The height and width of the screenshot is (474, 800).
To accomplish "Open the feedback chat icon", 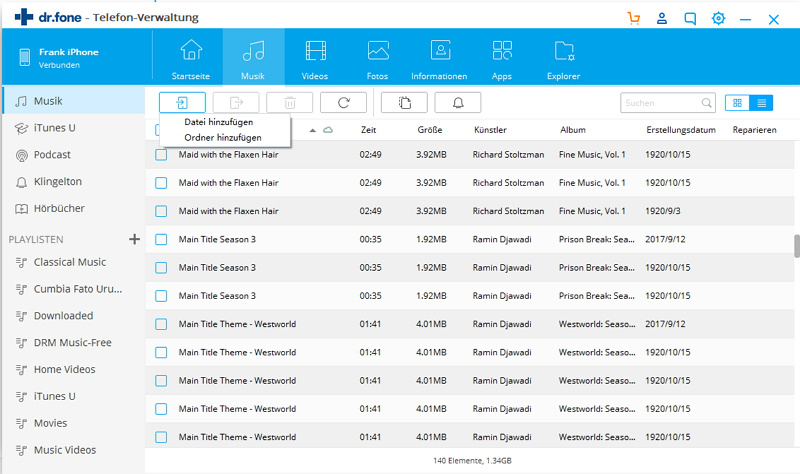I will coord(690,19).
